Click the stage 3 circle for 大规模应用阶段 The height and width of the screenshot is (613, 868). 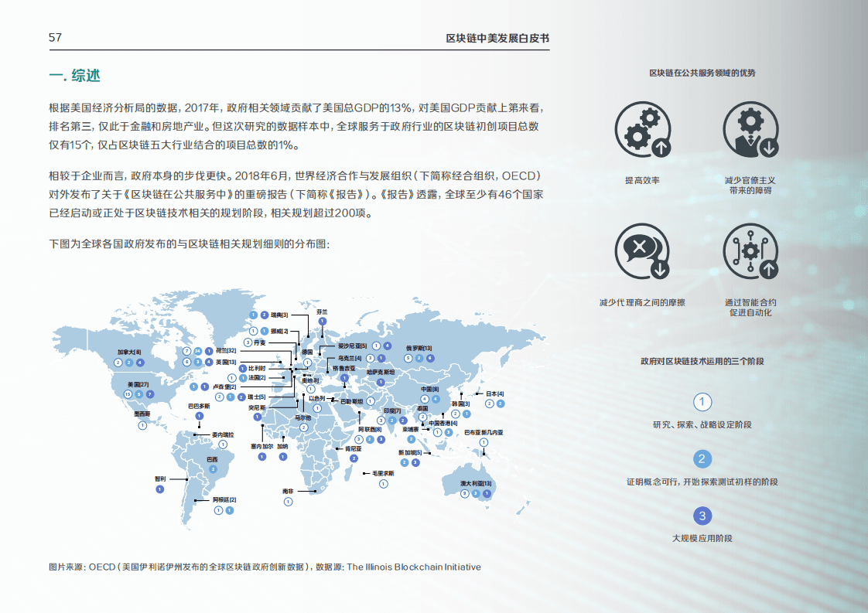pos(702,516)
